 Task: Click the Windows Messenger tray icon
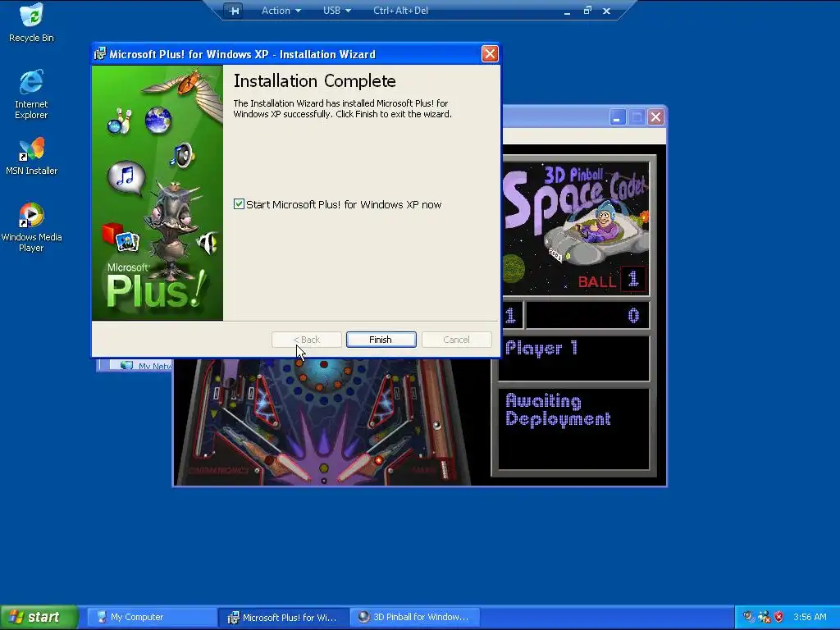tap(764, 617)
